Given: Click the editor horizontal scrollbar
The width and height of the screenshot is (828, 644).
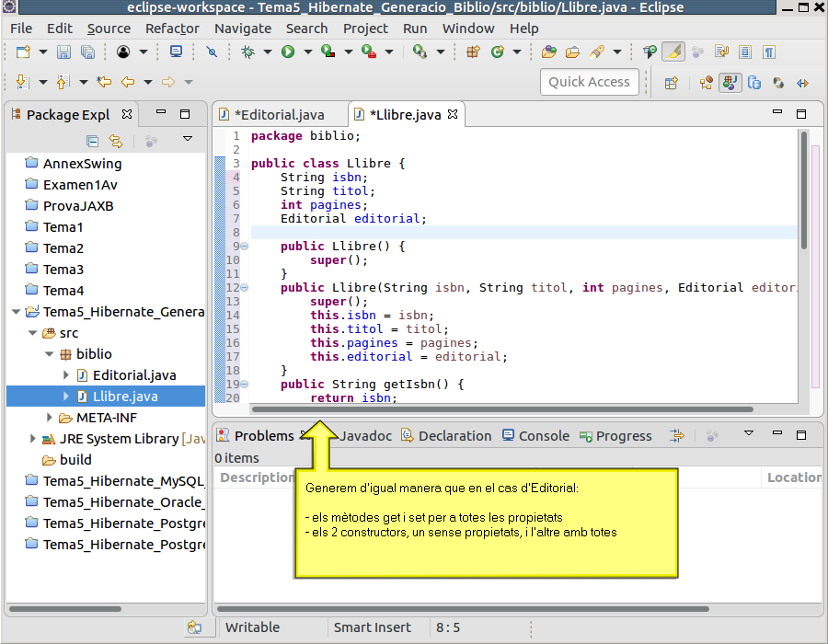Looking at the screenshot, I should (x=501, y=409).
